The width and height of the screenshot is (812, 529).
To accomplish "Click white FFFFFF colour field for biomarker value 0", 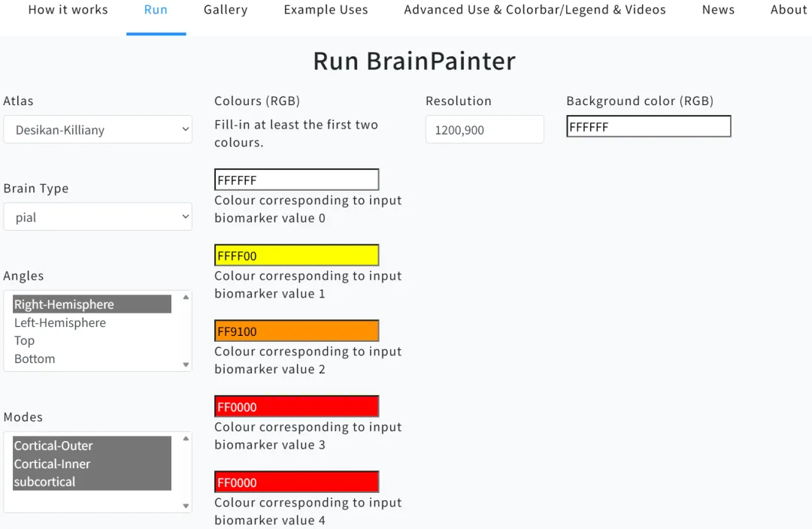I will click(x=297, y=180).
